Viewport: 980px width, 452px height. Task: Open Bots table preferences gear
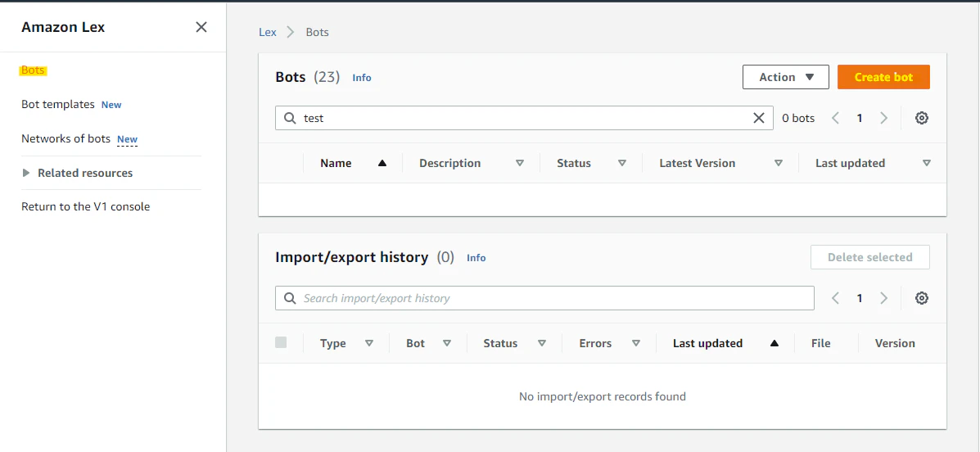[x=921, y=118]
